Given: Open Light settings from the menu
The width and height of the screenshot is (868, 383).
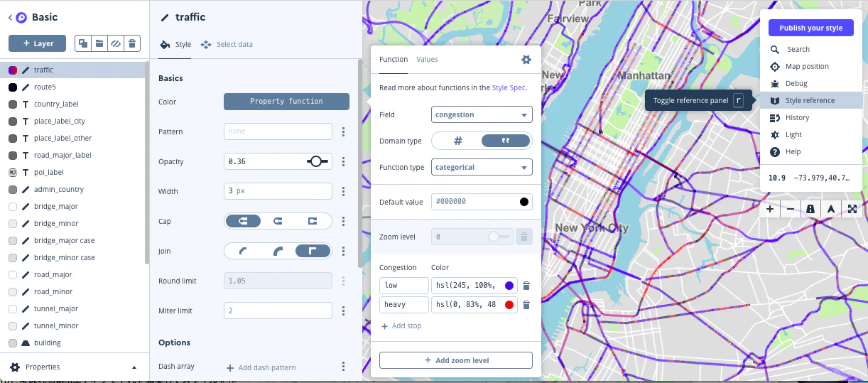Looking at the screenshot, I should point(811,135).
